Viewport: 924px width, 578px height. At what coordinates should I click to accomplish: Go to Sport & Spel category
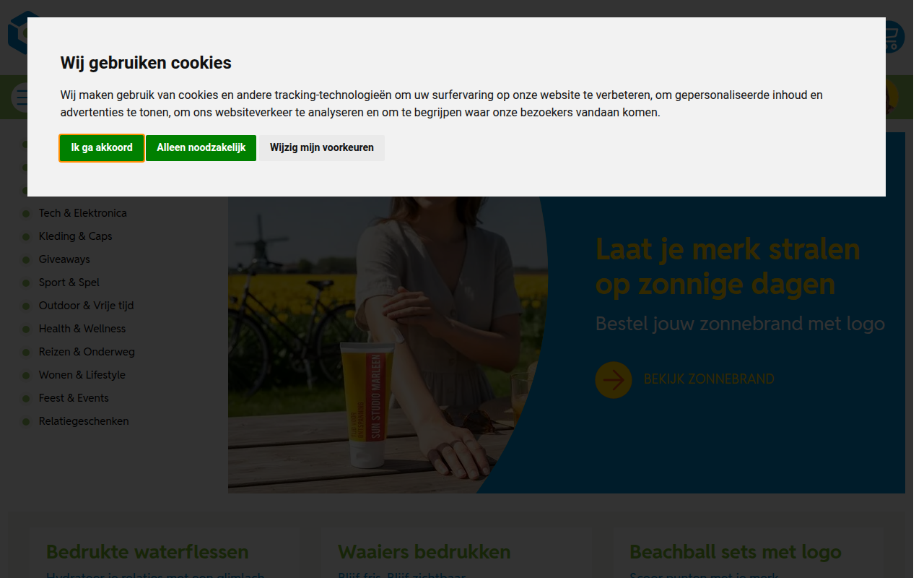(69, 282)
